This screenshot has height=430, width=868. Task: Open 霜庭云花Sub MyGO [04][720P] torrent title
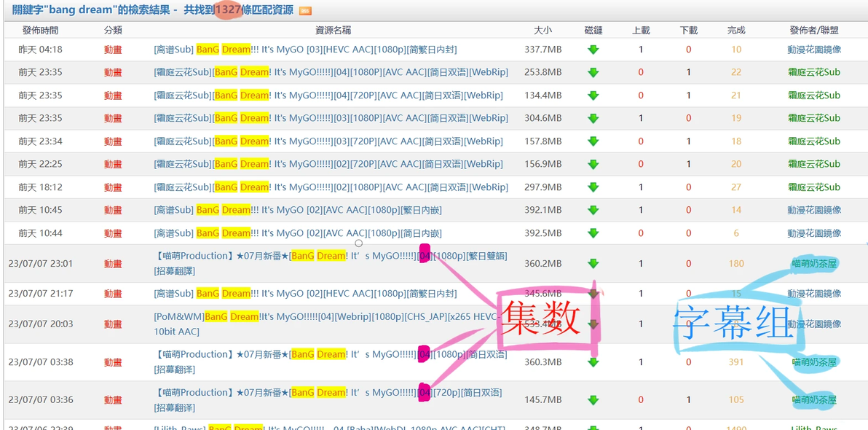(328, 95)
